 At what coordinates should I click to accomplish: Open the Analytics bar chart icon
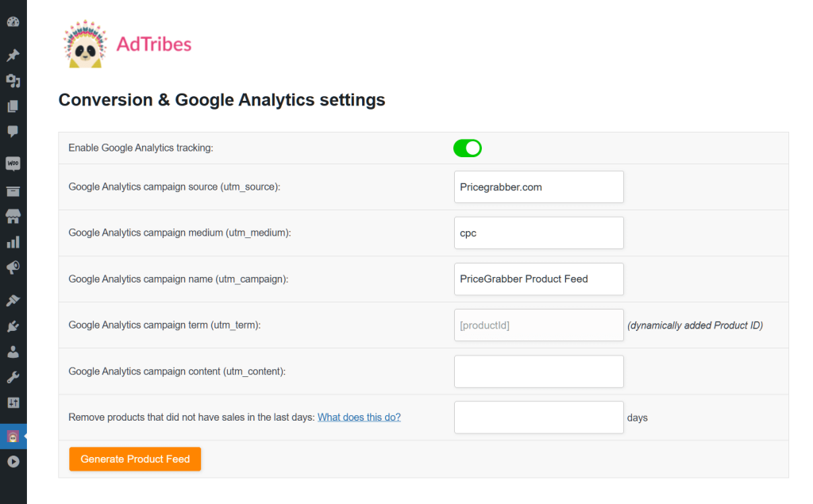pos(13,242)
